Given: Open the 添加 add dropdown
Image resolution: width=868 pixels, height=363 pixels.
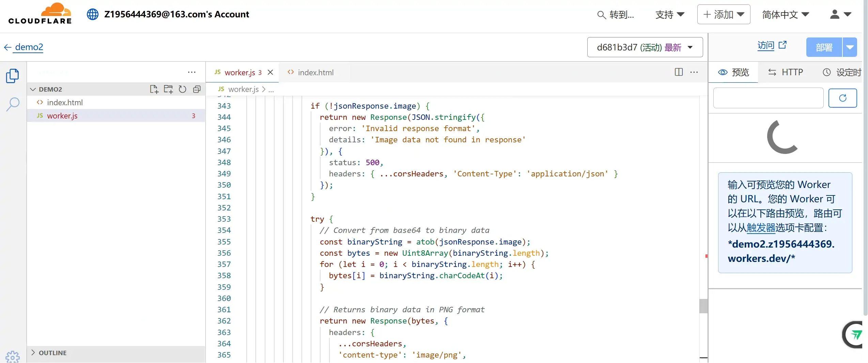Looking at the screenshot, I should pyautogui.click(x=724, y=14).
